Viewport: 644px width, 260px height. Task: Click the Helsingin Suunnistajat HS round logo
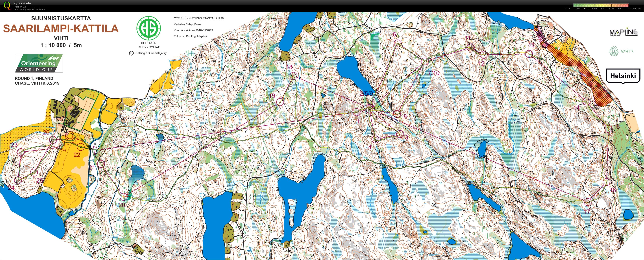tap(149, 28)
